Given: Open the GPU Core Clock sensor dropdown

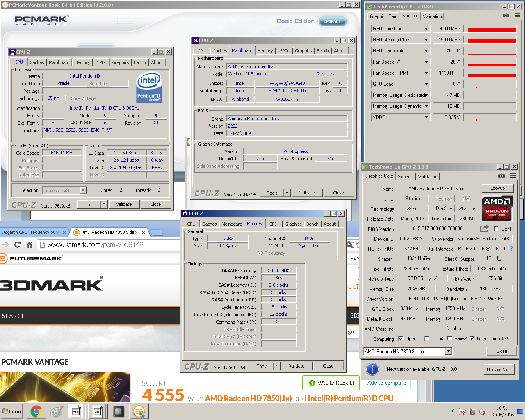Looking at the screenshot, I should click(426, 29).
